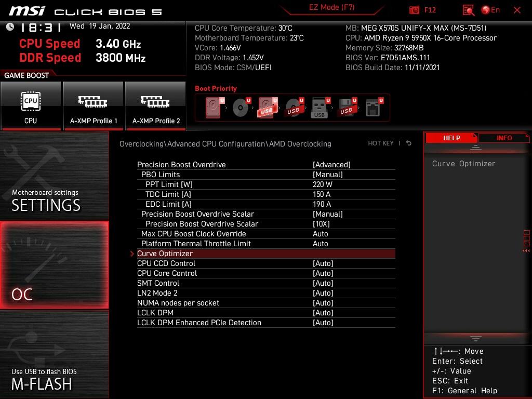Open the BIOS search magnifier icon
The height and width of the screenshot is (399, 532).
tap(469, 10)
